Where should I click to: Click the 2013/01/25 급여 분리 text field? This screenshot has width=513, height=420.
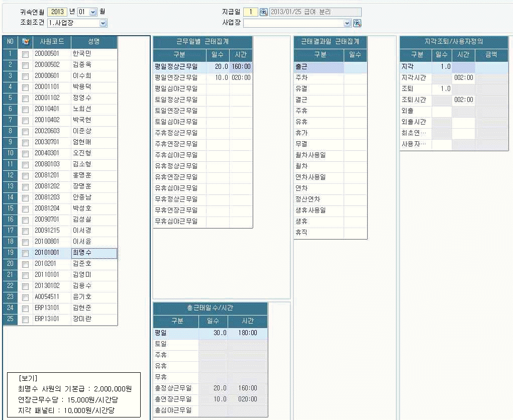[315, 12]
